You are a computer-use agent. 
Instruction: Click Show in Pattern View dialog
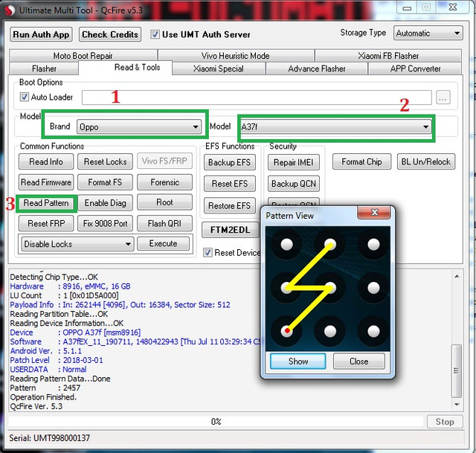click(x=298, y=362)
